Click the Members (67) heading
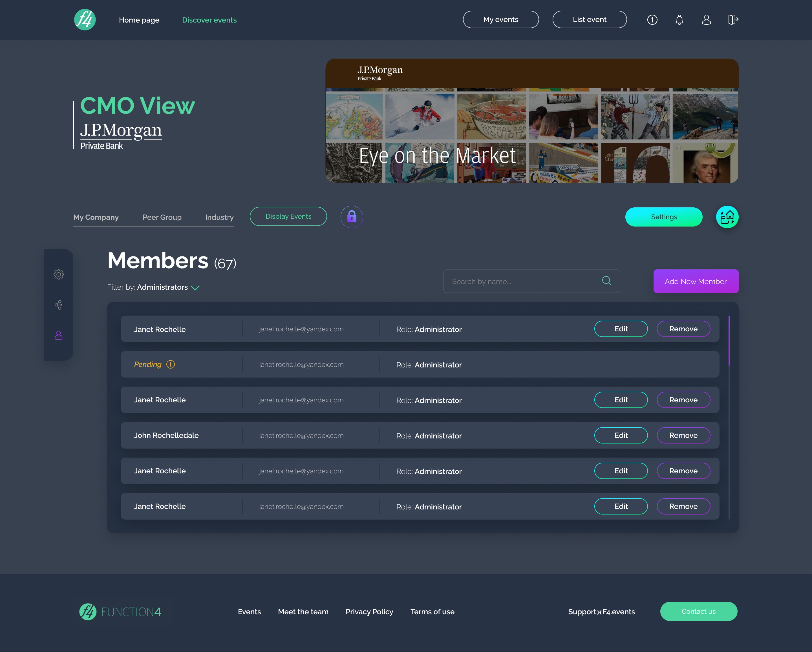This screenshot has height=652, width=812. click(x=172, y=261)
